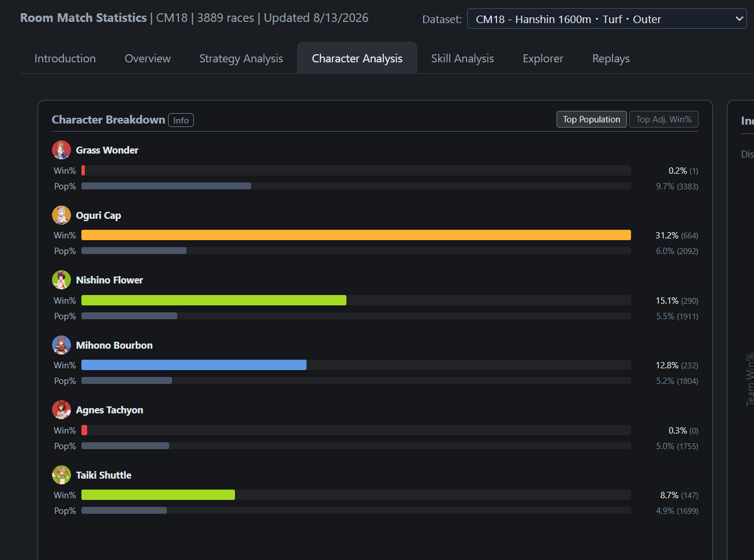Click Taiki Shuttle's character portrait icon
The height and width of the screenshot is (560, 754).
pyautogui.click(x=61, y=475)
